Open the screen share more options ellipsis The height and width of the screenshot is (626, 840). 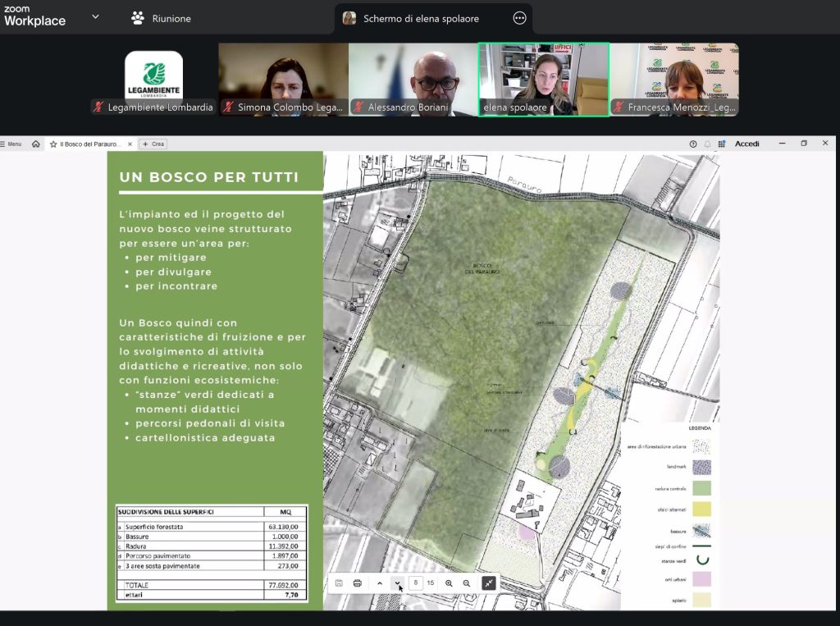click(x=519, y=18)
